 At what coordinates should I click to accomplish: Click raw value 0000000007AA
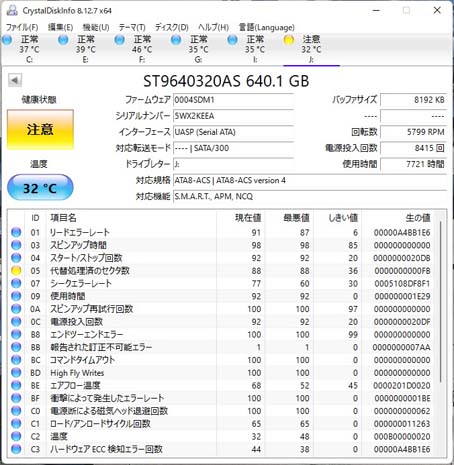click(402, 347)
